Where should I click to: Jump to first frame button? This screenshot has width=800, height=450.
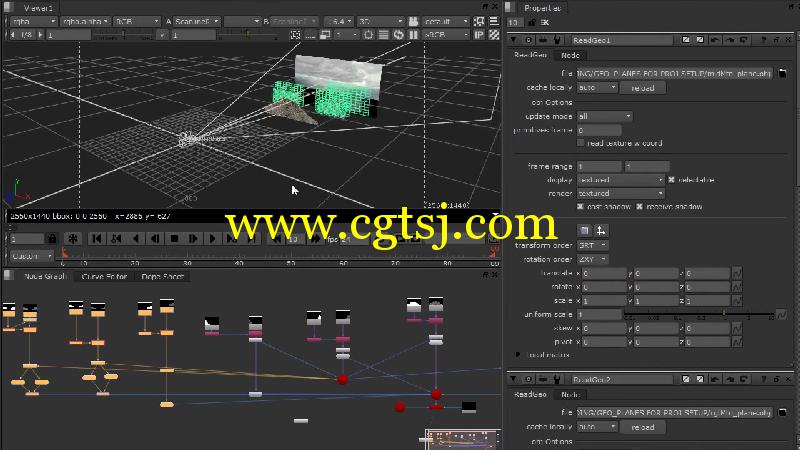(x=96, y=238)
